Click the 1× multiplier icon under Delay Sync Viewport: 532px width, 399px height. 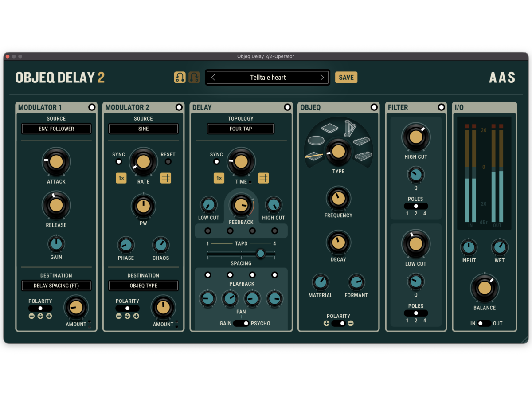pyautogui.click(x=219, y=178)
